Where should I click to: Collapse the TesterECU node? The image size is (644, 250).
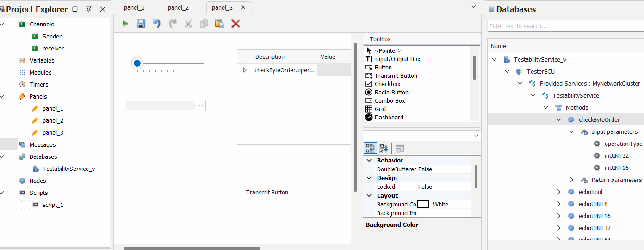(x=507, y=71)
